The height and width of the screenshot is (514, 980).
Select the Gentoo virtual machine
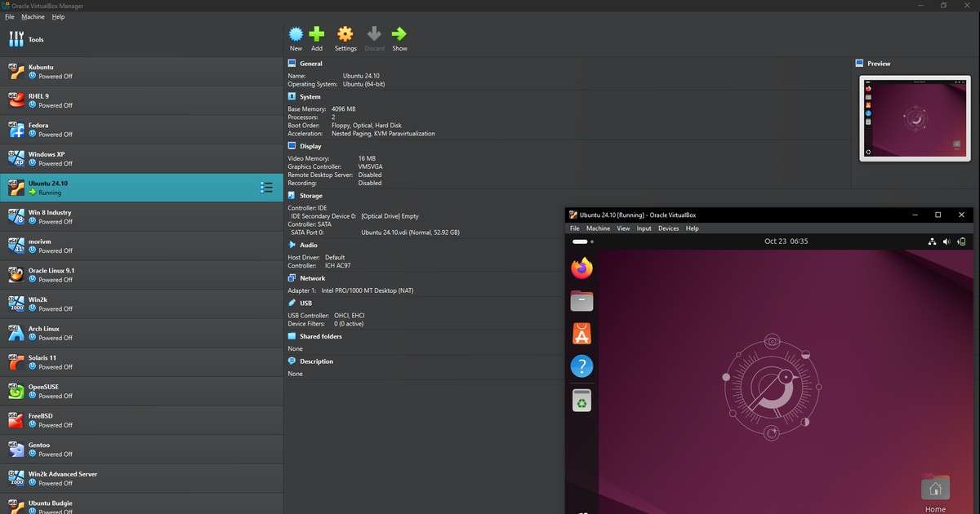point(141,450)
